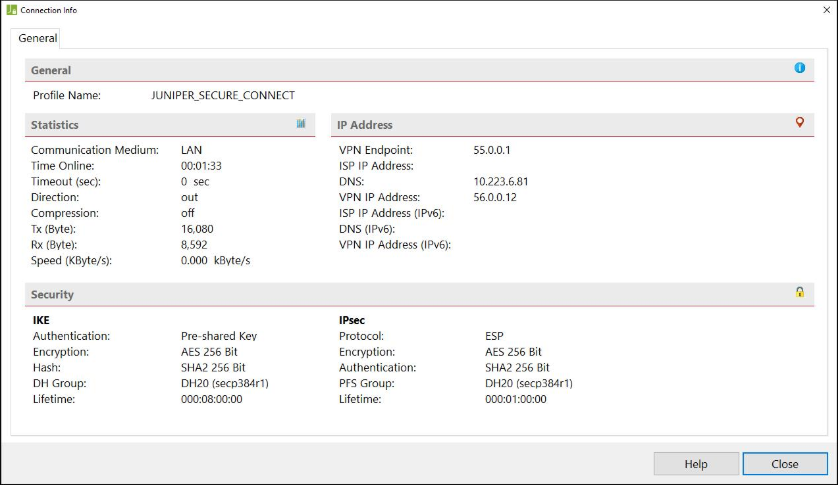Click the IKE section heading
The width and height of the screenshot is (840, 485).
click(x=41, y=320)
